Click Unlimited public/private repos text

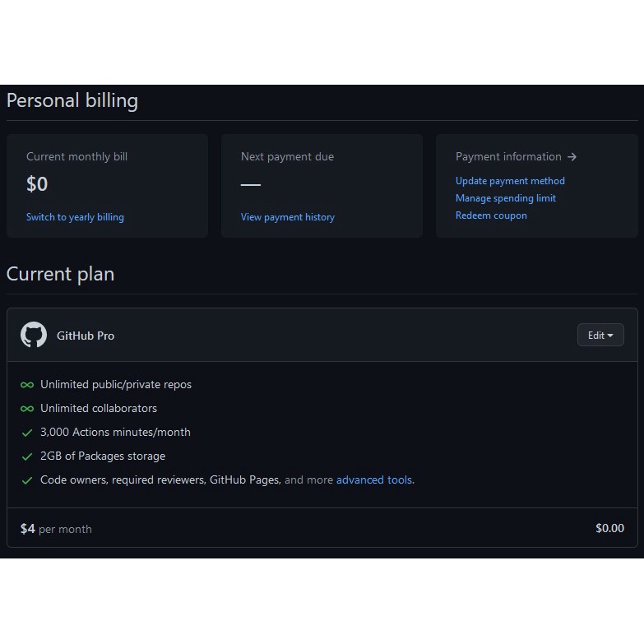click(116, 384)
